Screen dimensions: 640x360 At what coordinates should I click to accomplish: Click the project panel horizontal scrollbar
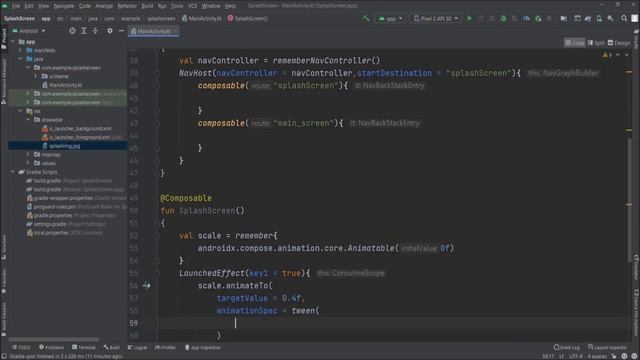pos(54,339)
